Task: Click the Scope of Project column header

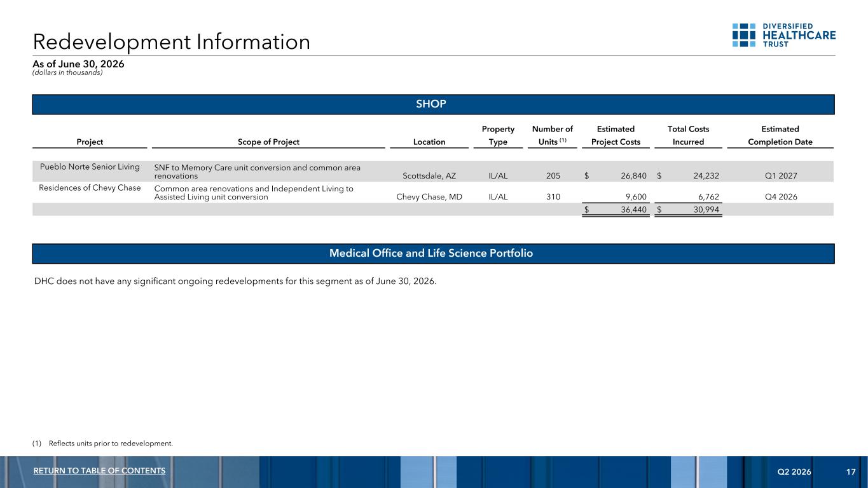Action: [x=269, y=142]
